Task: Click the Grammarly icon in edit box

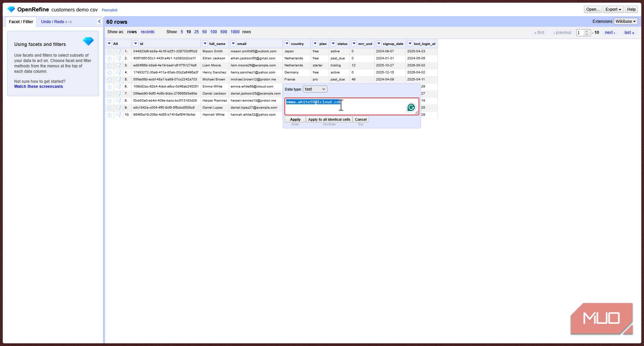Action: coord(411,107)
